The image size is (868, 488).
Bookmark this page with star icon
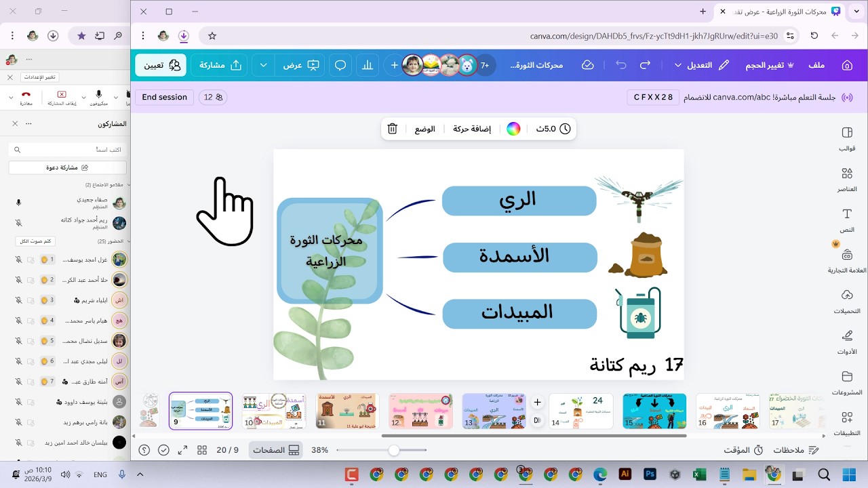click(x=212, y=36)
